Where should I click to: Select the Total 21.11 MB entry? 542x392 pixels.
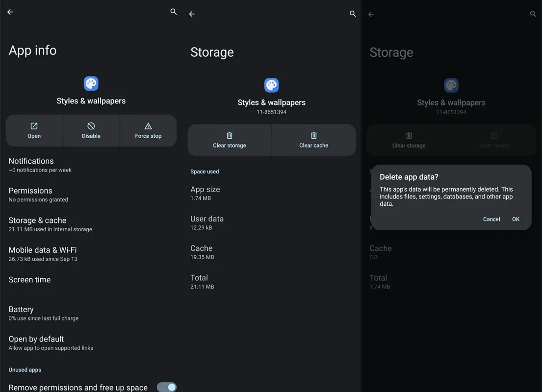(x=271, y=282)
